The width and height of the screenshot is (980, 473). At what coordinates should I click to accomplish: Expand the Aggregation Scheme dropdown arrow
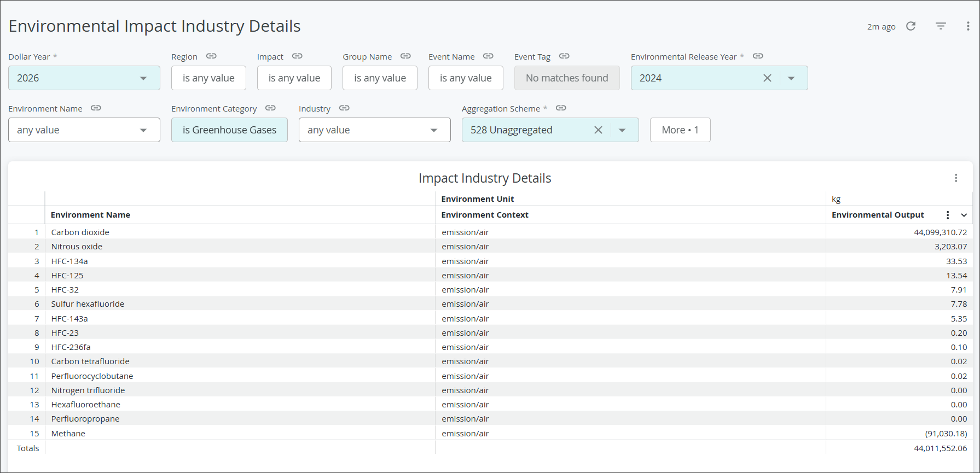[622, 130]
